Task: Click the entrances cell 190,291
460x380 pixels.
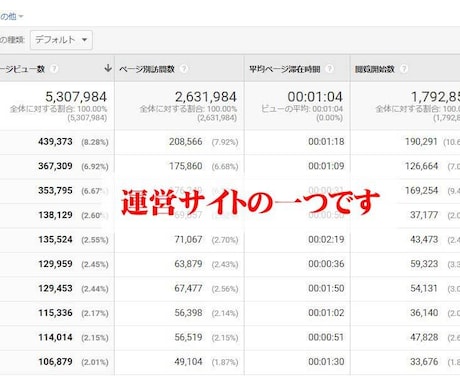Action: tap(421, 142)
